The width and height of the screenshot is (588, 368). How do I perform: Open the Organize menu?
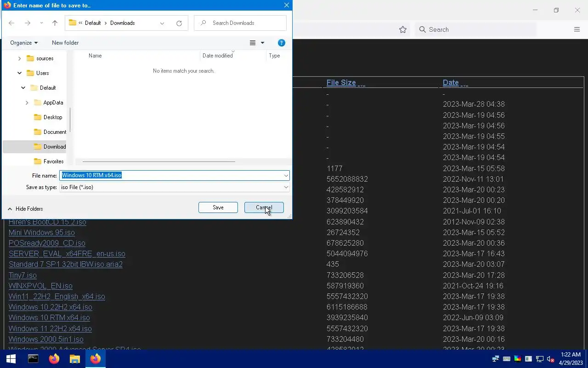coord(24,43)
